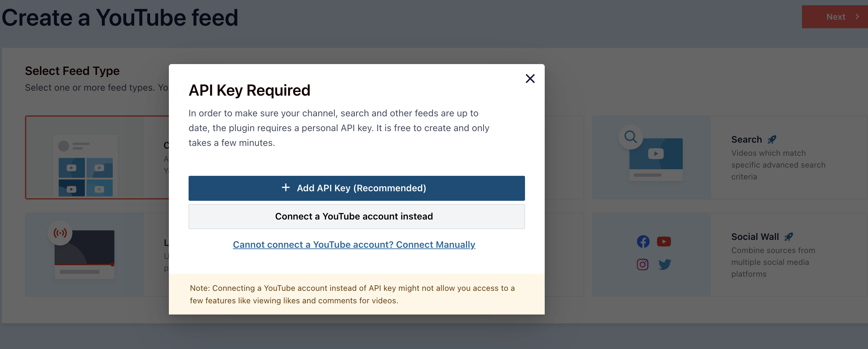This screenshot has height=349, width=868.
Task: Click the Next button at top right
Action: (834, 17)
